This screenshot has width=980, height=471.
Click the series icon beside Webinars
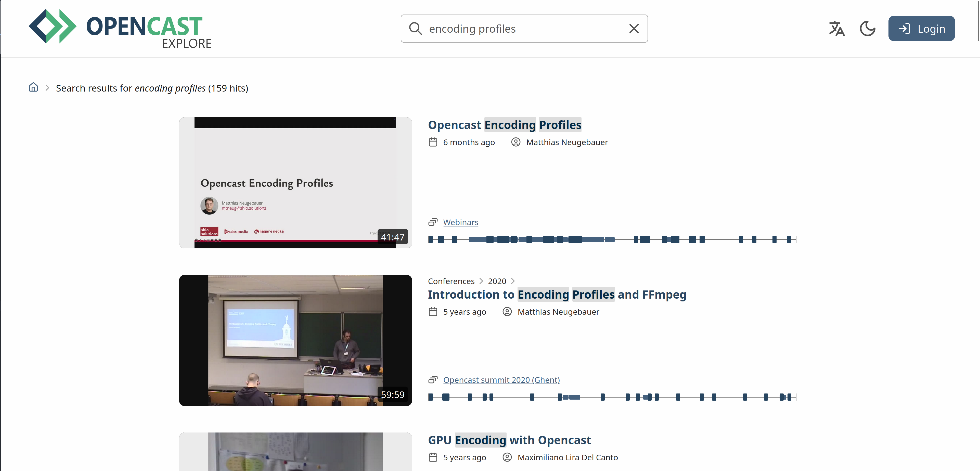point(433,222)
